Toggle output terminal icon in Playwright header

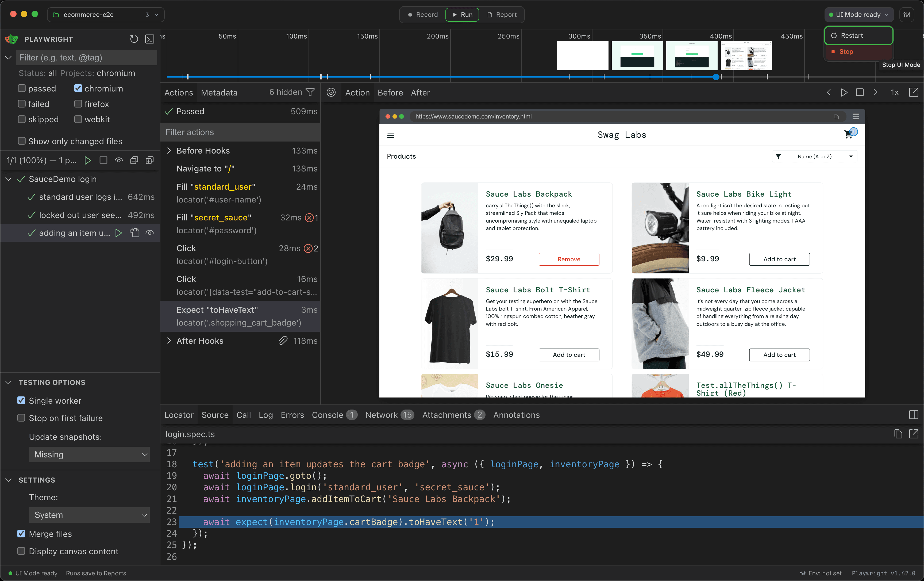click(x=150, y=39)
